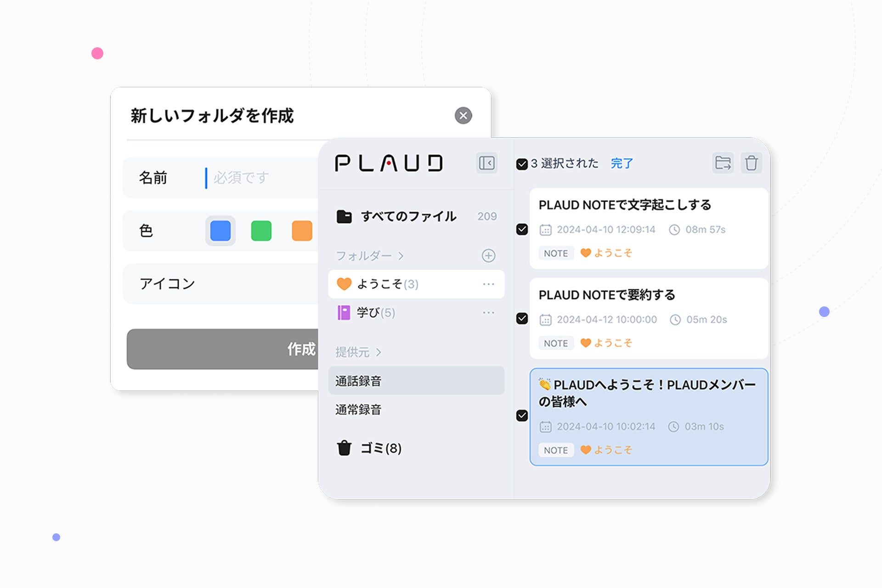
Task: Open options for ようこそ folder
Action: 488,284
